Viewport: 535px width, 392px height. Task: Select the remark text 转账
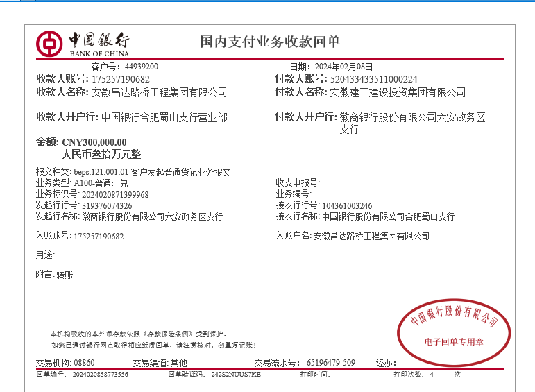tap(65, 275)
